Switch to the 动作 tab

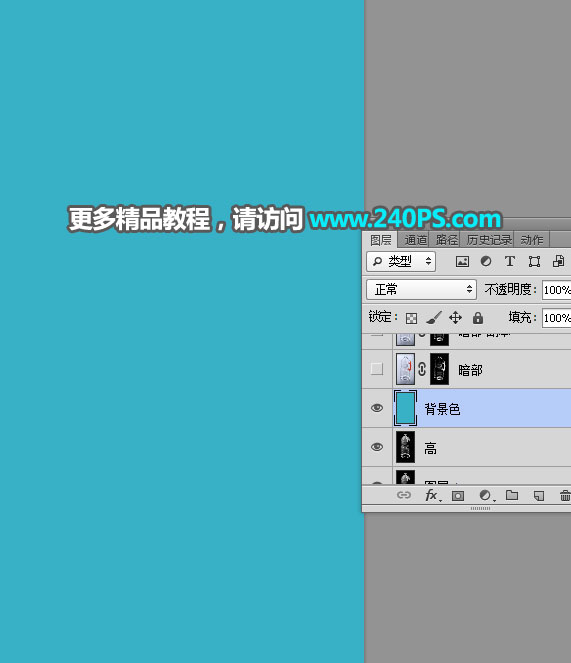pyautogui.click(x=532, y=240)
